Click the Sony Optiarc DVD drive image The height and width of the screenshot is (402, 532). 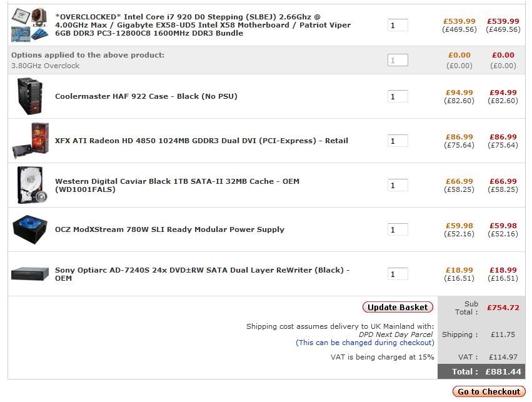[x=29, y=274]
